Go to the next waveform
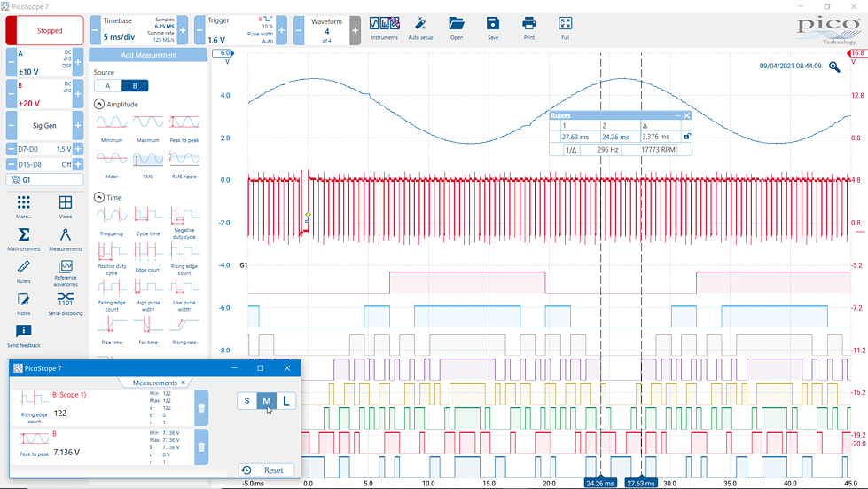 click(355, 30)
